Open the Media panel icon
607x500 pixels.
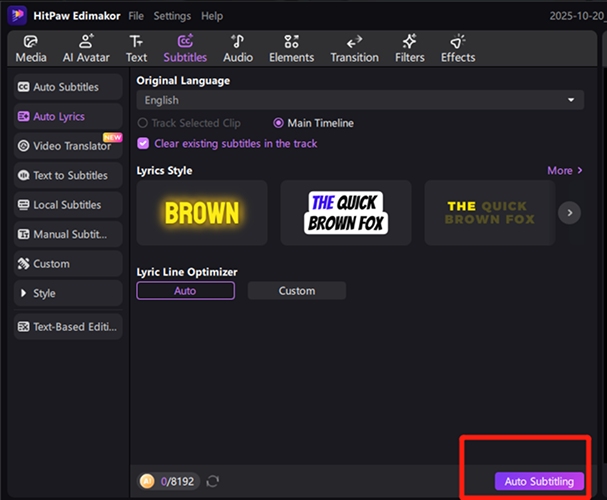31,48
